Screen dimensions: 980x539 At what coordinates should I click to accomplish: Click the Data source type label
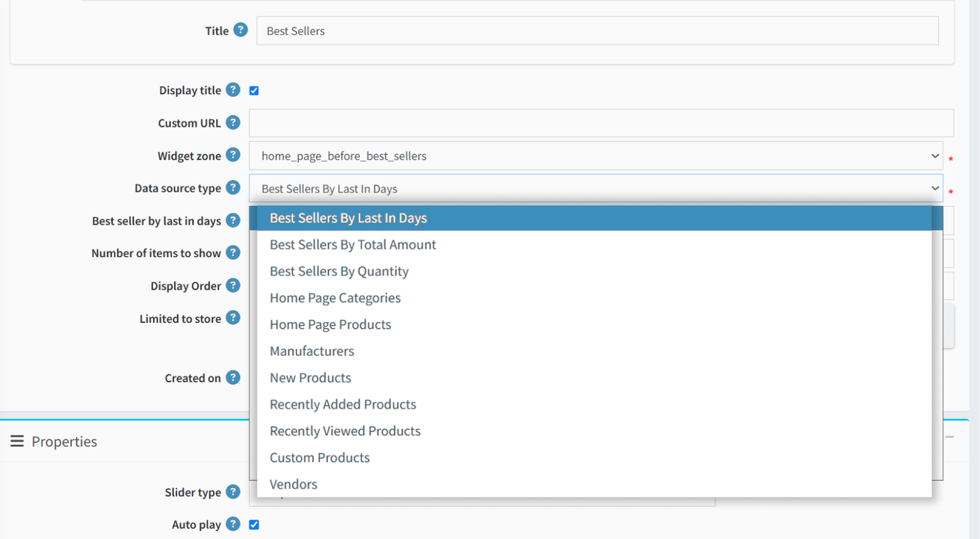[178, 189]
